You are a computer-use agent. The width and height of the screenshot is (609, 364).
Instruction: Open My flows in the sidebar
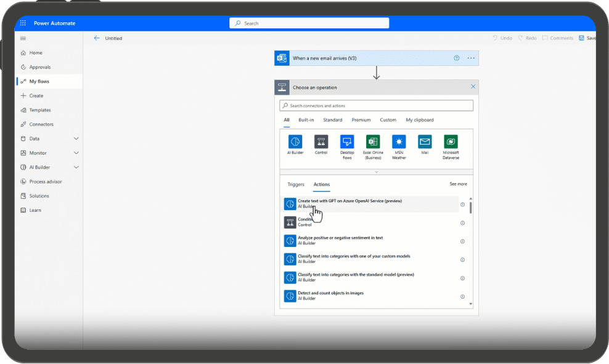(x=49, y=81)
